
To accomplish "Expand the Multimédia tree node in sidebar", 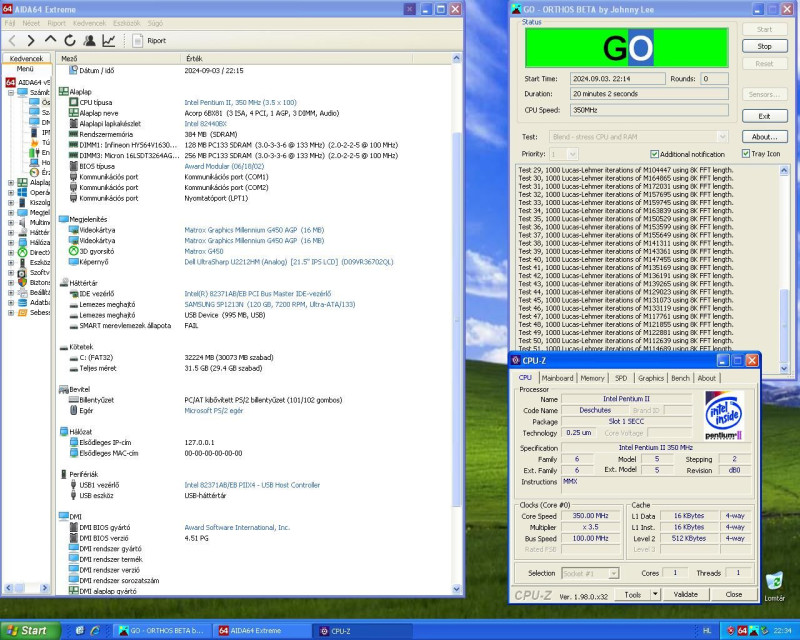I will (11, 222).
